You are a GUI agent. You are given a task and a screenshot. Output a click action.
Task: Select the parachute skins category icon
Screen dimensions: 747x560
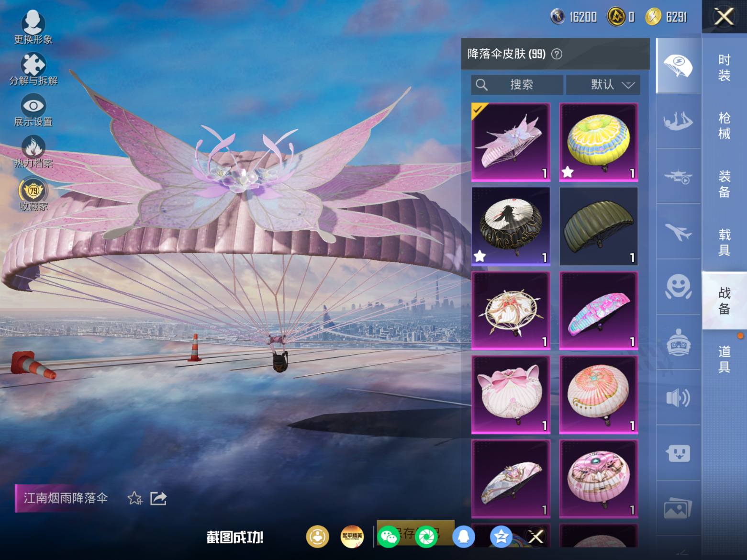[x=678, y=66]
